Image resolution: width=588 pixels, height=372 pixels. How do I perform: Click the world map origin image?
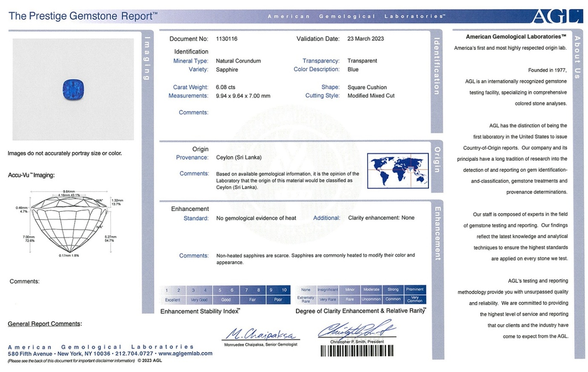pyautogui.click(x=398, y=170)
